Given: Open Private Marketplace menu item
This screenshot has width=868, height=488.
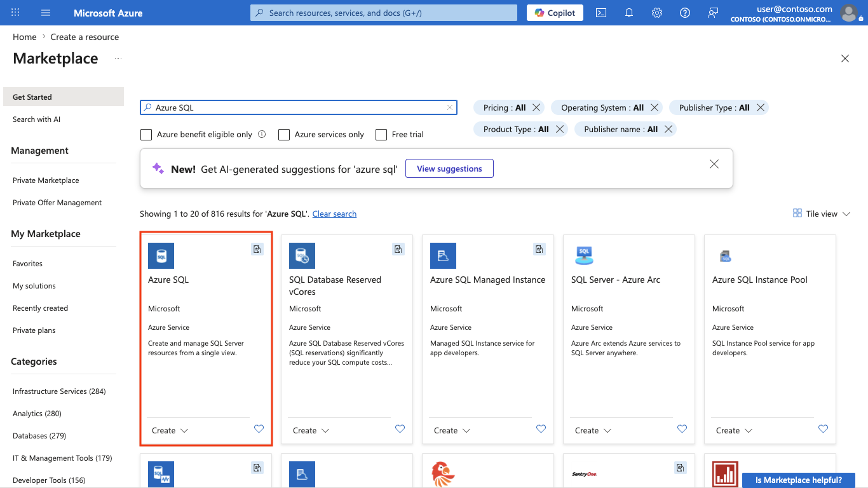Looking at the screenshot, I should point(46,180).
